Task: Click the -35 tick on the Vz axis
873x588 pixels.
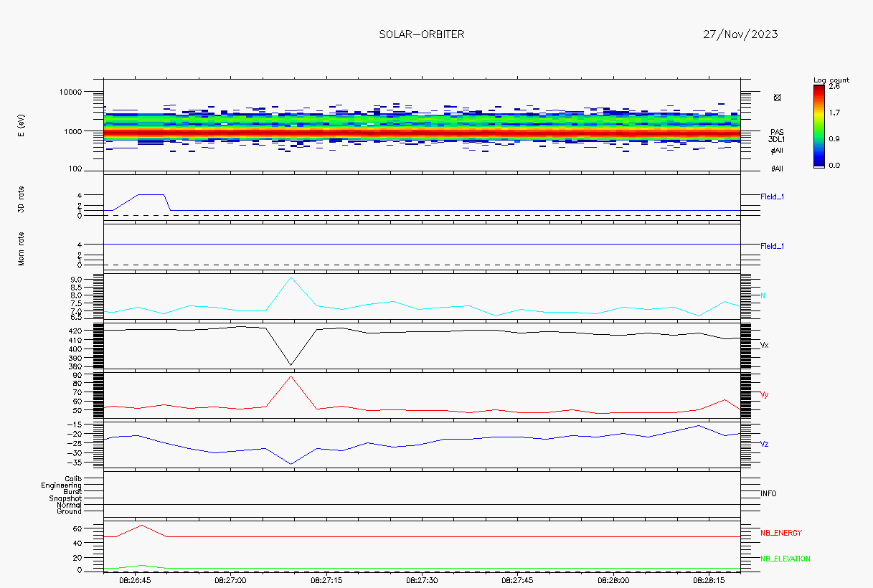Action: point(76,463)
